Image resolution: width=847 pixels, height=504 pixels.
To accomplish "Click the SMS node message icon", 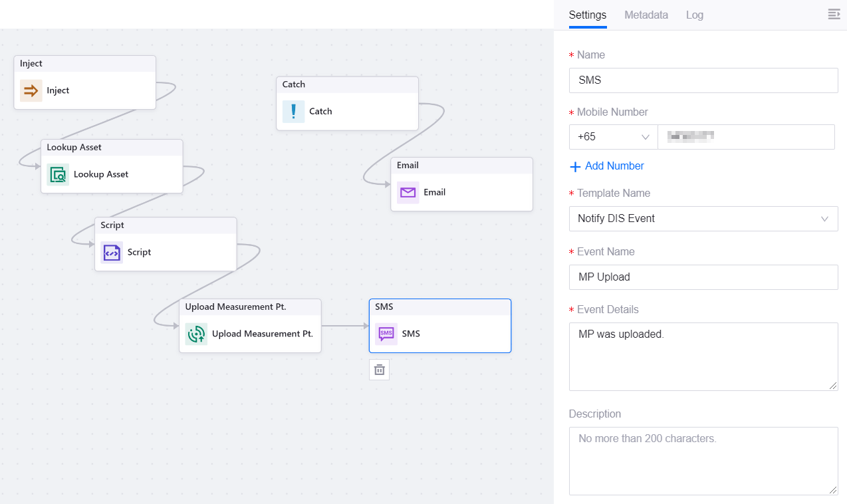I will pos(386,334).
